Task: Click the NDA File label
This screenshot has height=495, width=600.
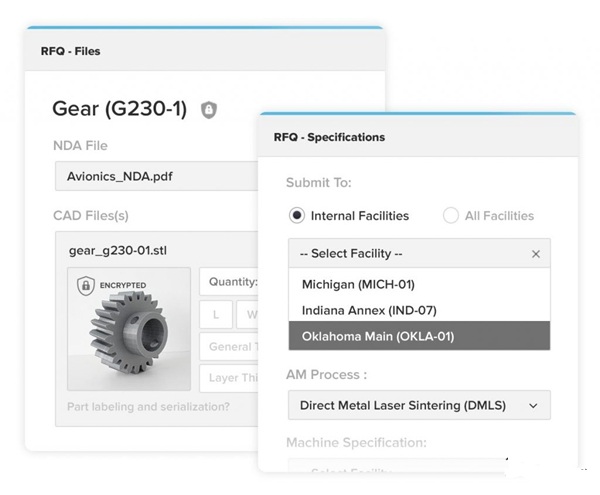Action: tap(80, 145)
